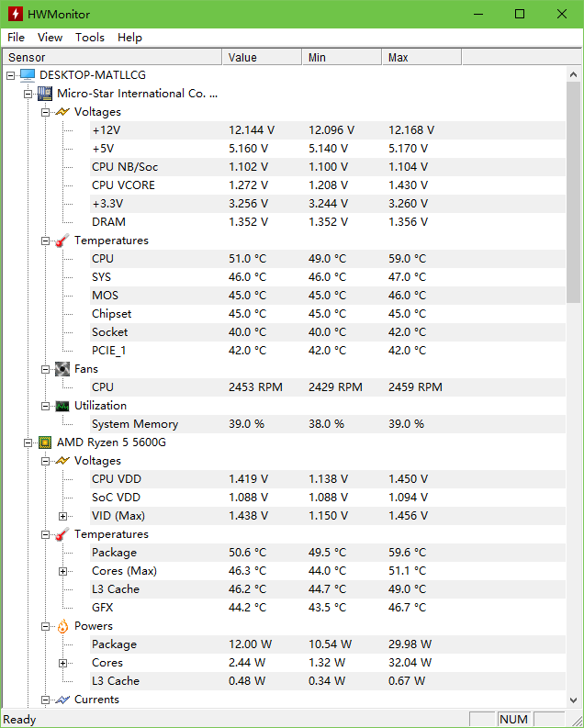Image resolution: width=584 pixels, height=728 pixels.
Task: Click the motherboard Voltages zigzag icon
Action: [62, 112]
